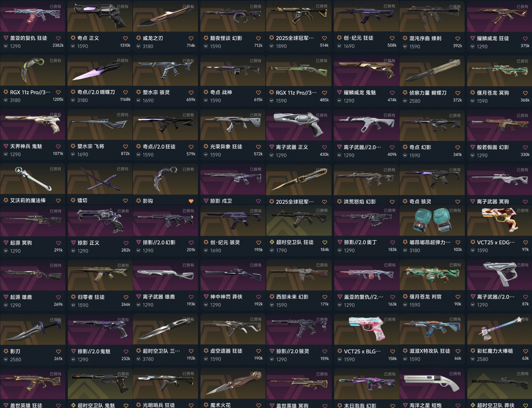Click the 嘟昂嘟昂超弹力 gloves image
532x408 pixels.
(x=432, y=221)
